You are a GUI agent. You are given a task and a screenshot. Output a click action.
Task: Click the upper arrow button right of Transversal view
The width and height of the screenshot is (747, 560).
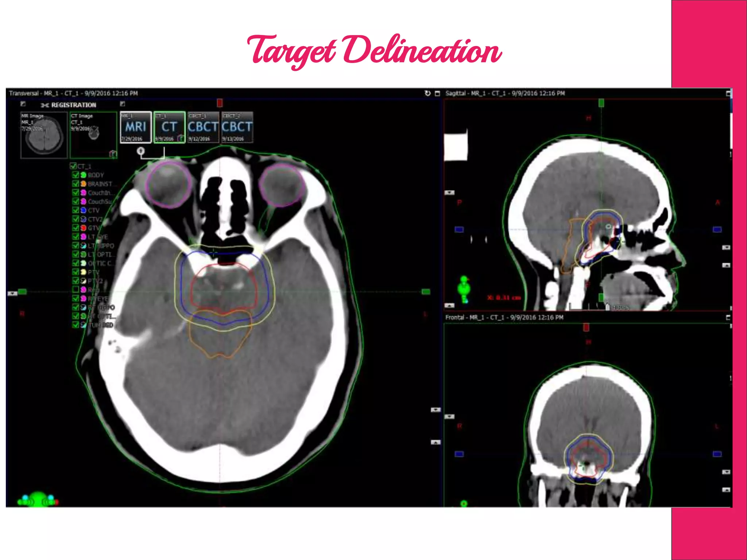[x=436, y=410]
